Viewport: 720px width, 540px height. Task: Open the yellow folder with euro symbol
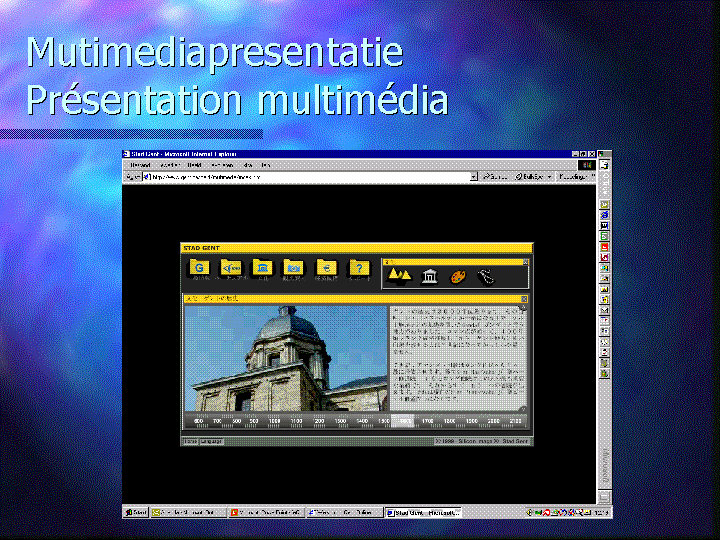click(x=326, y=268)
